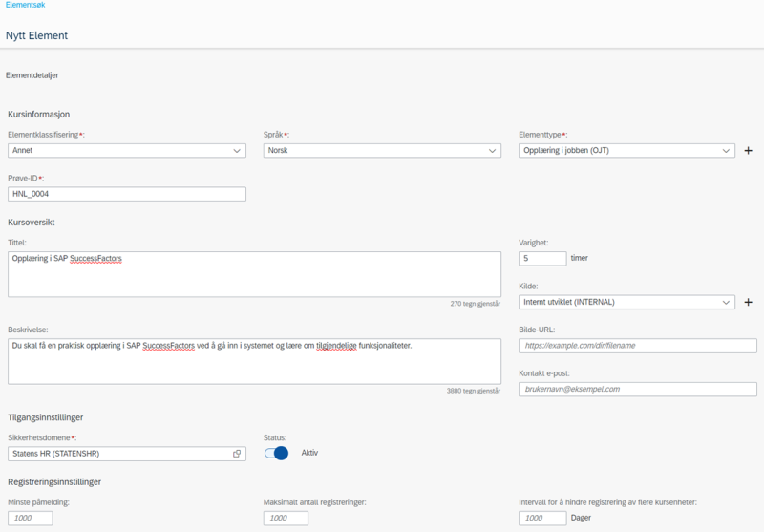Click the Registreringsinnstillinger heading
This screenshot has height=532, width=764.
[x=54, y=481]
